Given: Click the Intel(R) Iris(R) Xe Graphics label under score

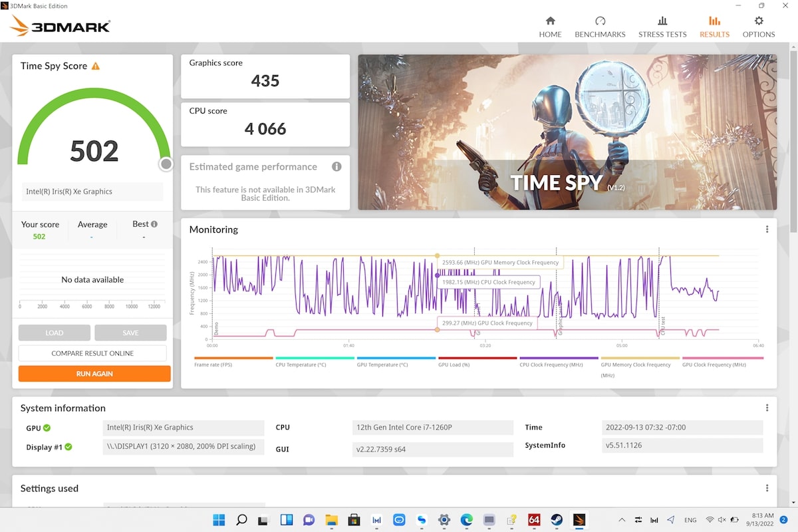Looking at the screenshot, I should [92, 192].
